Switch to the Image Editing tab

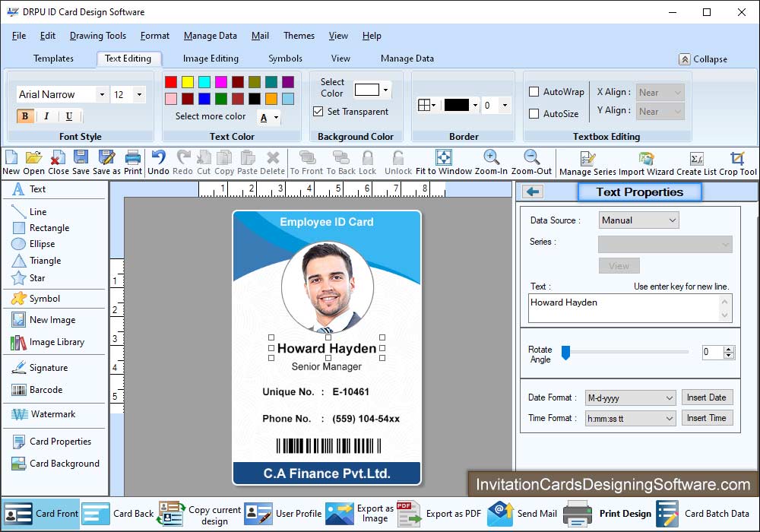coord(211,59)
